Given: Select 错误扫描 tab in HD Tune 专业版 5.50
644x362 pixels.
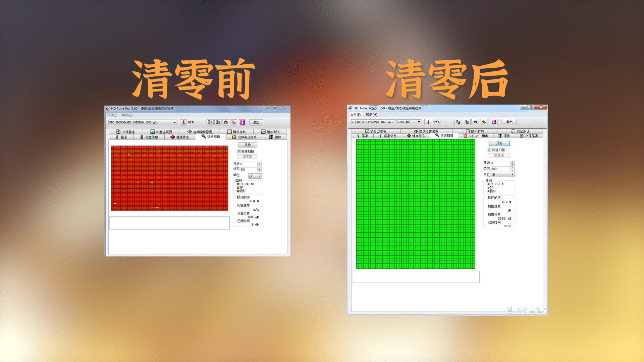Looking at the screenshot, I should [x=444, y=135].
